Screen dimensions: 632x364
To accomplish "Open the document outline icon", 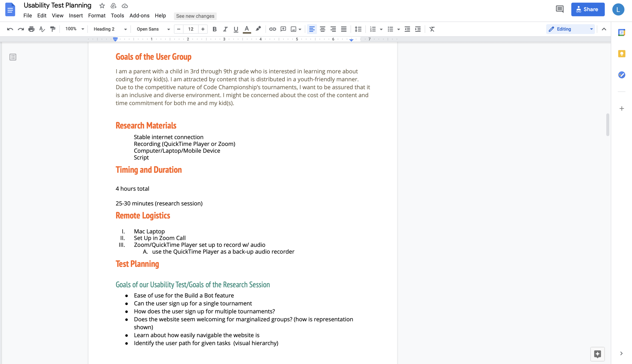I will click(13, 57).
